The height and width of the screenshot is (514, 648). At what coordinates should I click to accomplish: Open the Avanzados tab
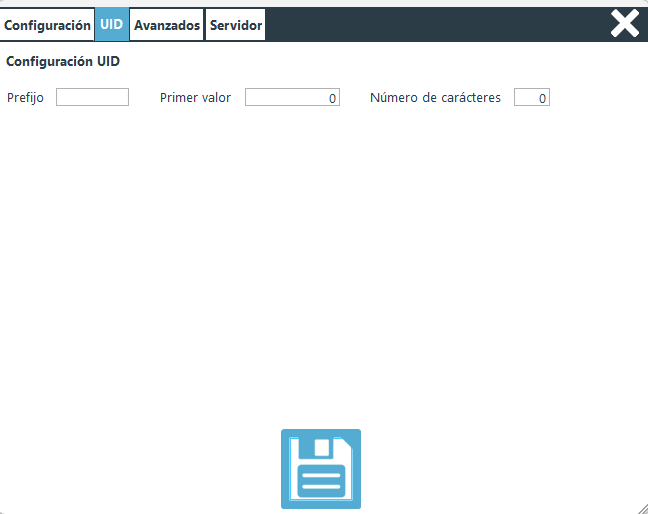(x=167, y=25)
